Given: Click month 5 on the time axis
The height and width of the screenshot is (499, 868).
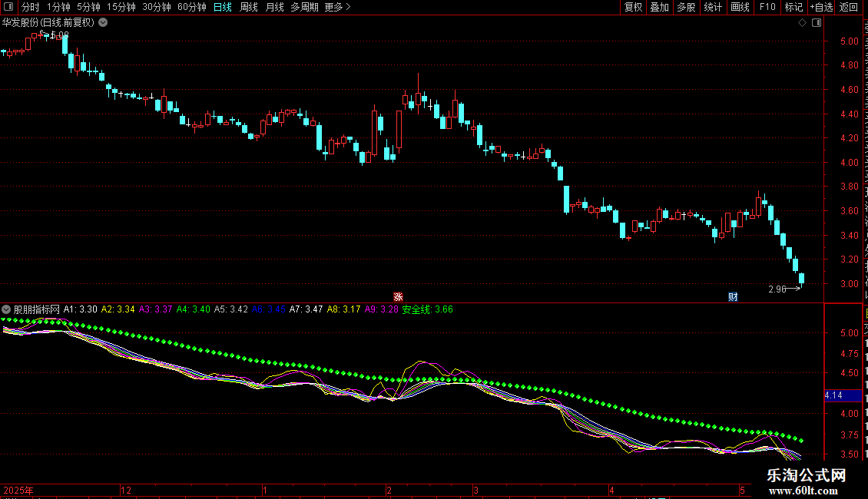Looking at the screenshot, I should [x=742, y=490].
